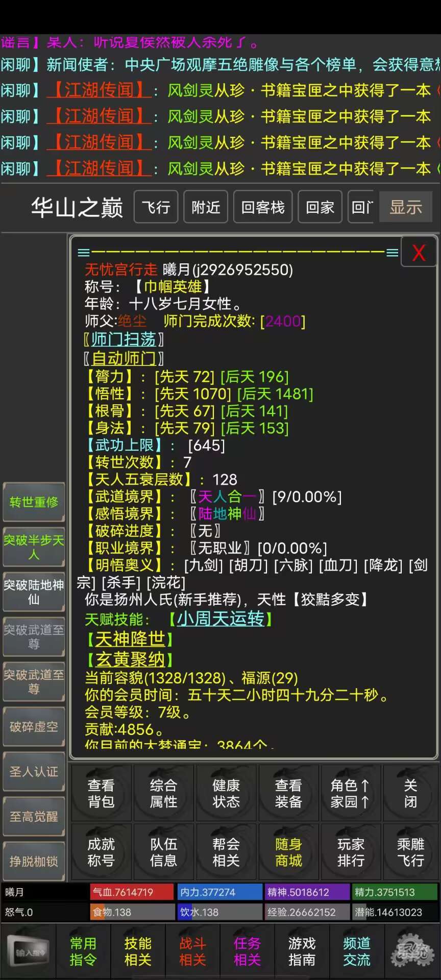Open the 常用指令 tab
Screen dimensions: 441x980
83,951
